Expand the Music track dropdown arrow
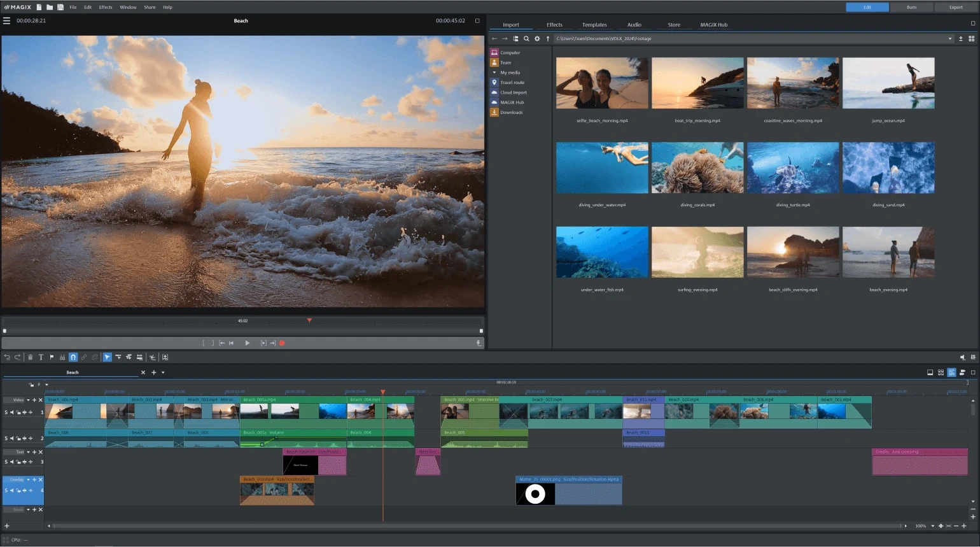 tap(28, 510)
